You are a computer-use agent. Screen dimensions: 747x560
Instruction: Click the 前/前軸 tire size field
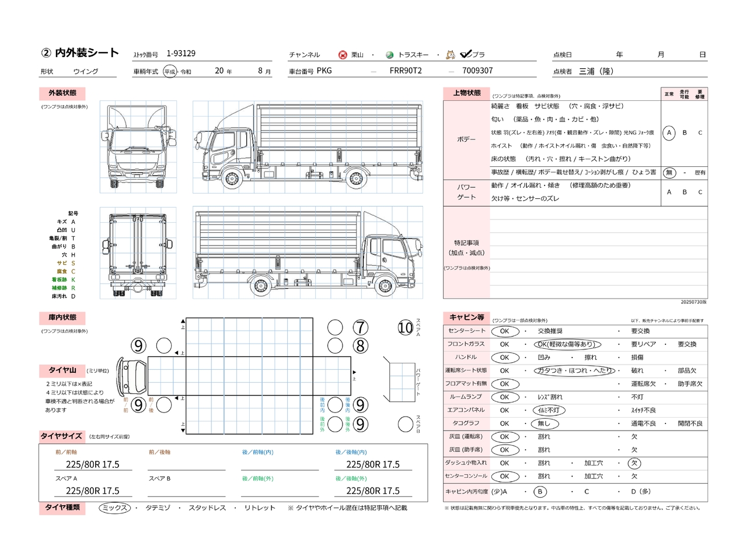[93, 464]
